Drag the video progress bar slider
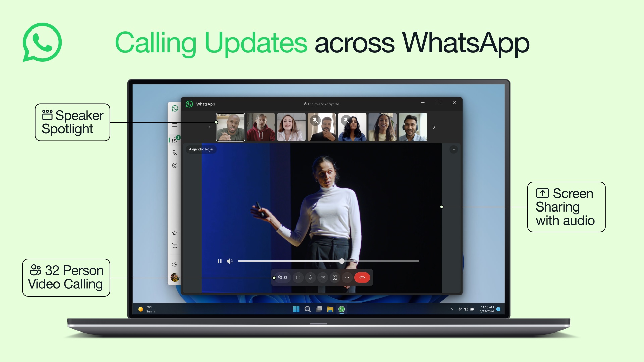Screen dimensions: 644x362 [x=342, y=261]
